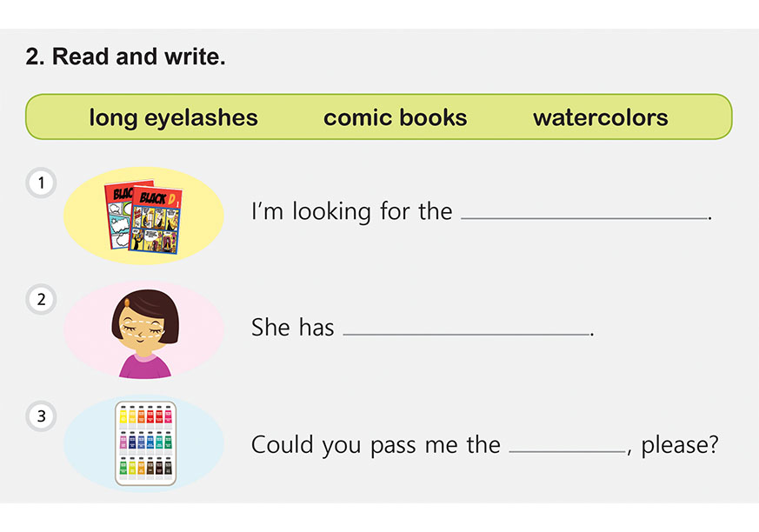Select the watercolor paint set picture
This screenshot has height=532, width=759.
click(x=143, y=442)
